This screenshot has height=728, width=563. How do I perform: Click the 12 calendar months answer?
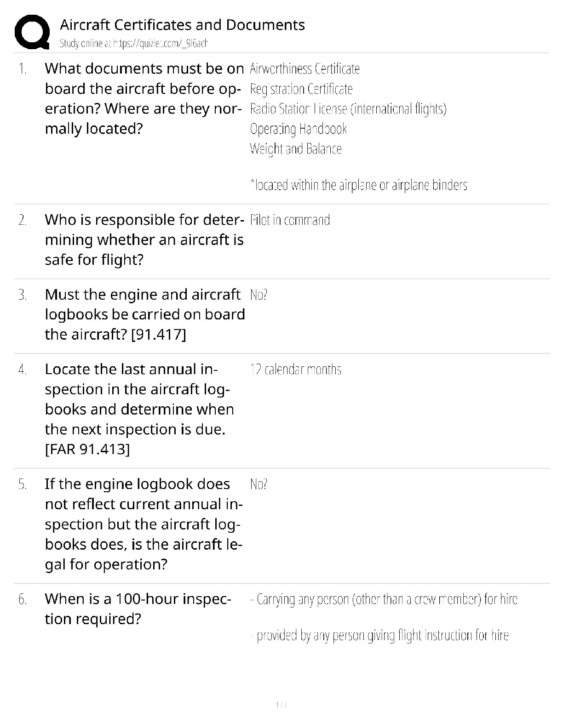point(296,370)
